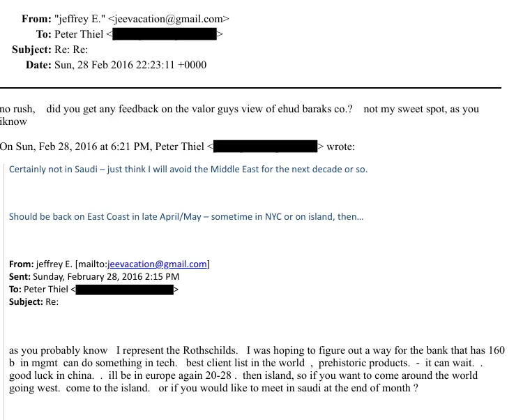The image size is (523, 420).
Task: Click the redacted address in quoted To line
Action: click(x=124, y=289)
